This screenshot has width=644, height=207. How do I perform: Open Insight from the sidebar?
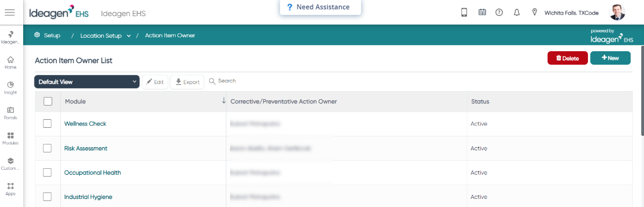(10, 88)
